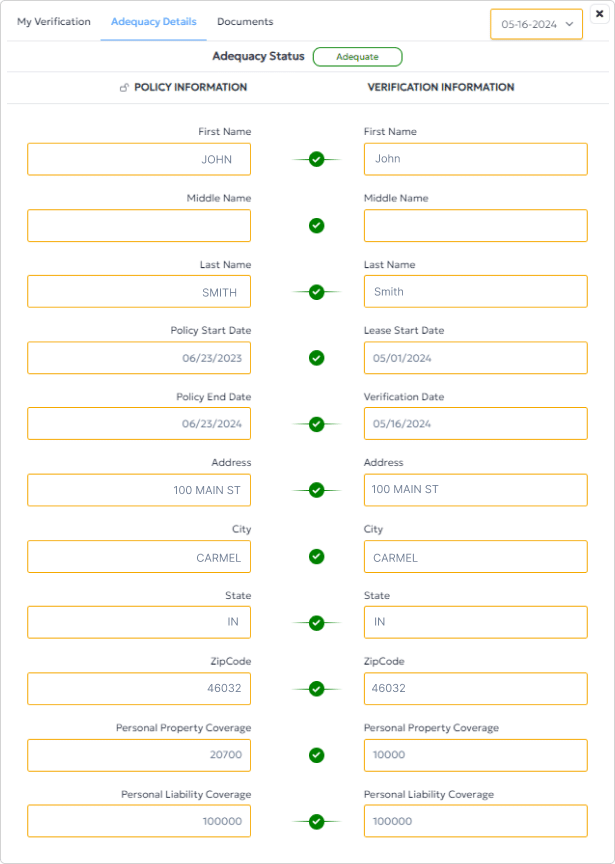Click the Last Name match checkmark icon

[x=316, y=291]
